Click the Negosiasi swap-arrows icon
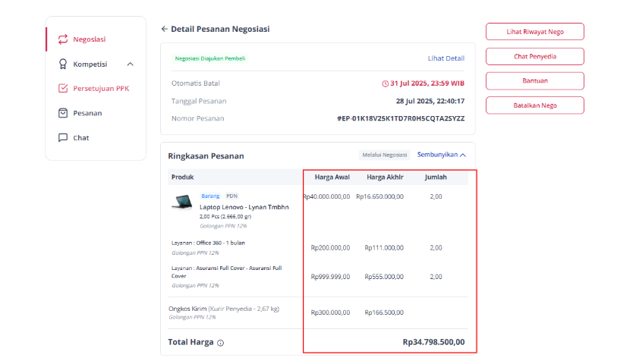 (62, 39)
